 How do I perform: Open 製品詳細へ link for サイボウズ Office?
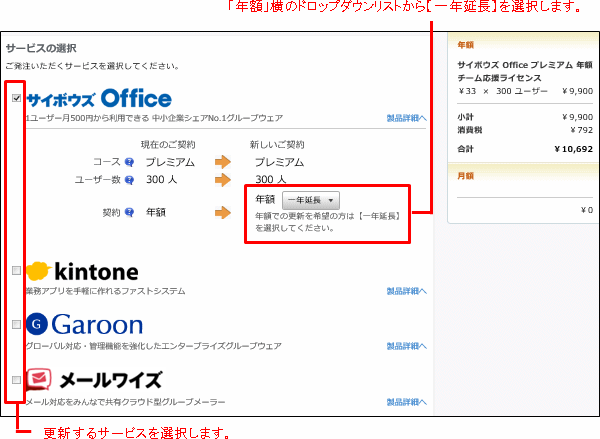pyautogui.click(x=406, y=119)
